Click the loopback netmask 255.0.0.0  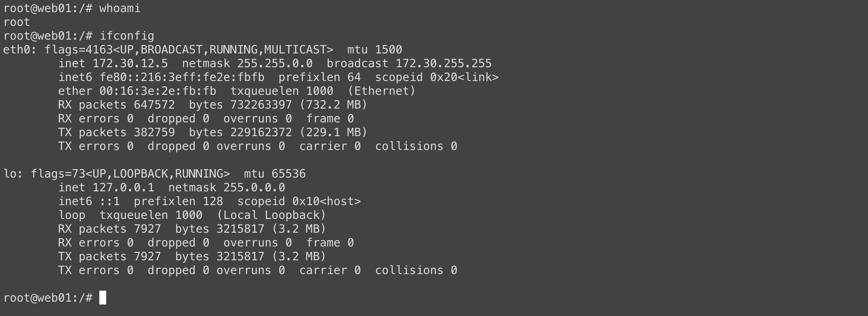coord(254,188)
